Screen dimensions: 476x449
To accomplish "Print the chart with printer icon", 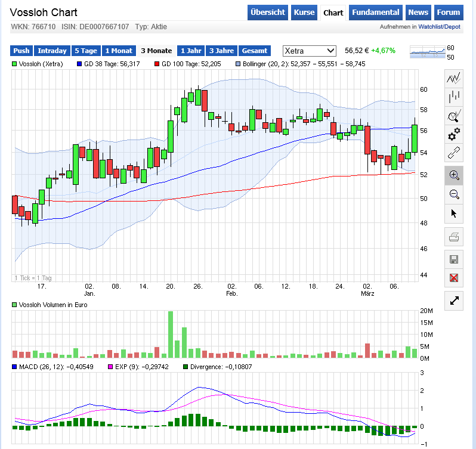I will coord(454,237).
